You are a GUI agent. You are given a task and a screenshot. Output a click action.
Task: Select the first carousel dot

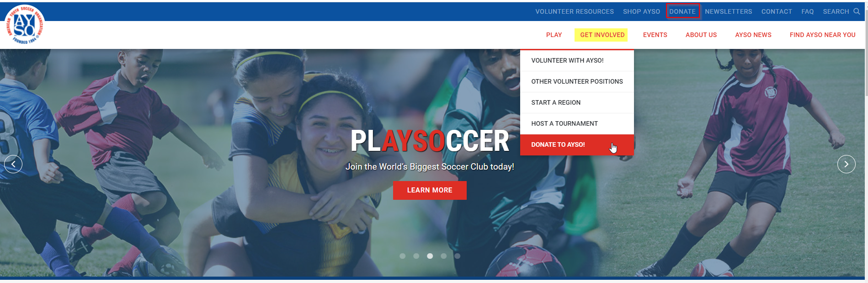402,256
